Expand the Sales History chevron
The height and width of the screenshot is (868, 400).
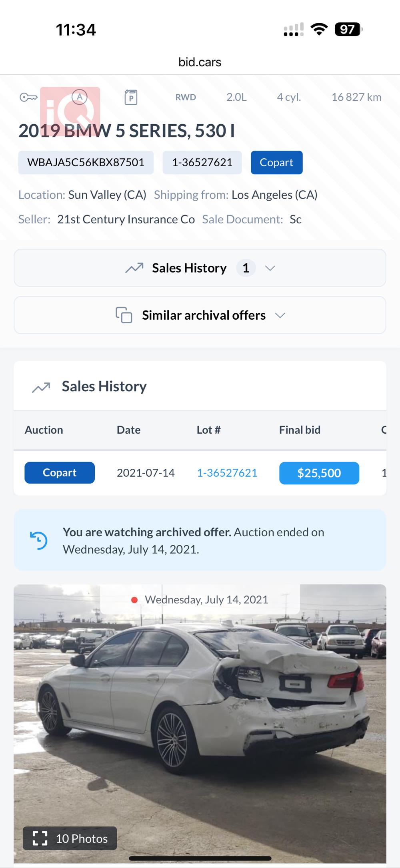(x=270, y=268)
